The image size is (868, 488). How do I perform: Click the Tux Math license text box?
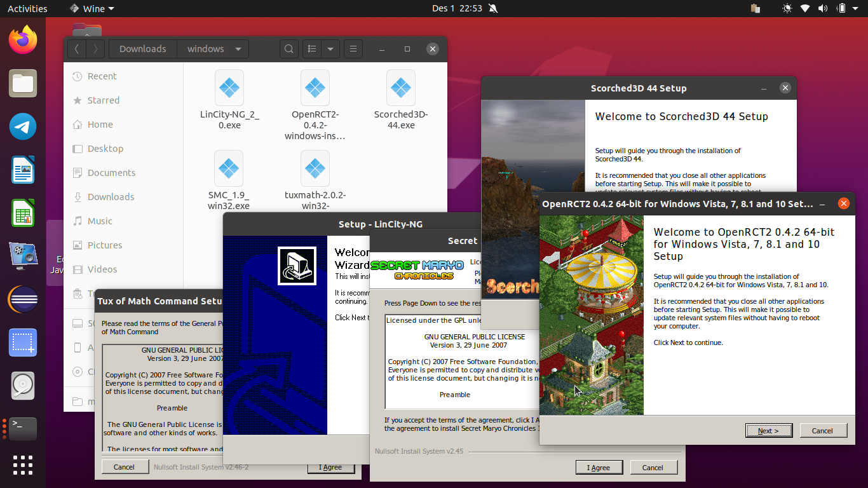163,398
